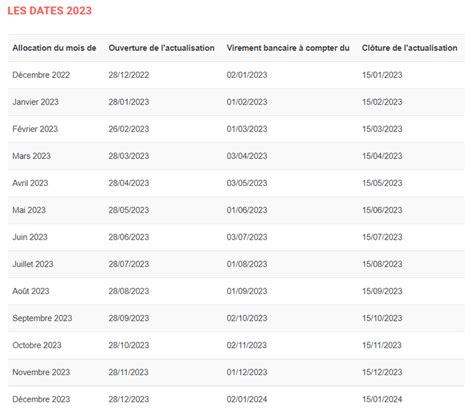
Task: Select 'Allocation du mois de' column header
Action: click(54, 48)
